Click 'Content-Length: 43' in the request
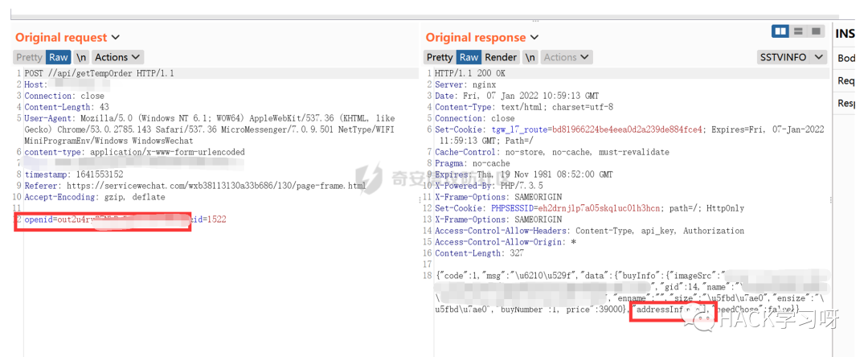Screen dimensions: 868x357 [67, 108]
